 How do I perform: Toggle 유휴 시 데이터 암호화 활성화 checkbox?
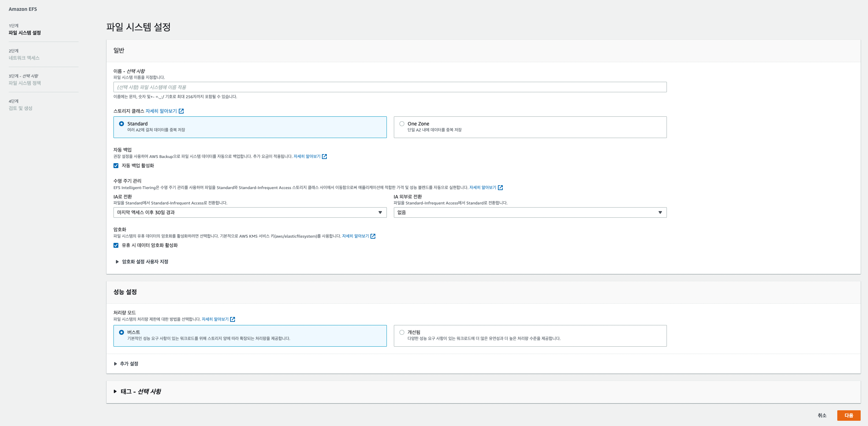116,245
